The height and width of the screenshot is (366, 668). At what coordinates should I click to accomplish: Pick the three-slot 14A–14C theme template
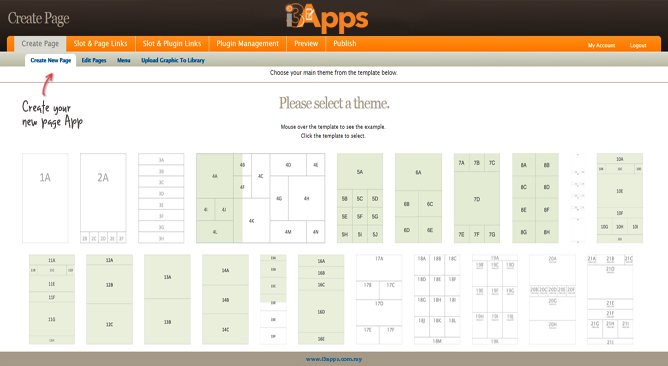pyautogui.click(x=225, y=300)
